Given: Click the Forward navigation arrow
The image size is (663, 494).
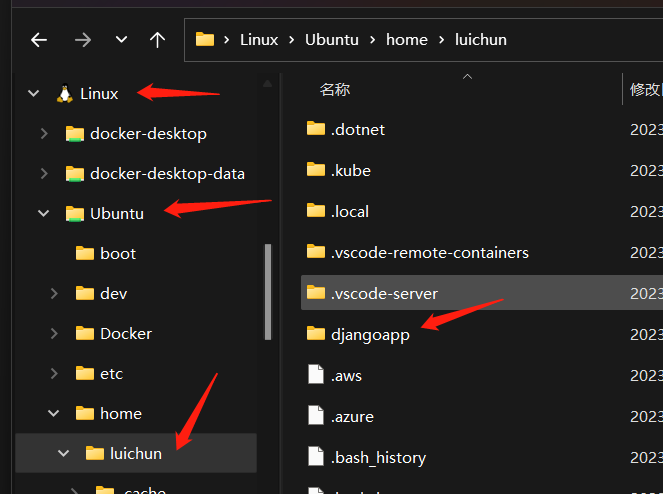Looking at the screenshot, I should 84,40.
